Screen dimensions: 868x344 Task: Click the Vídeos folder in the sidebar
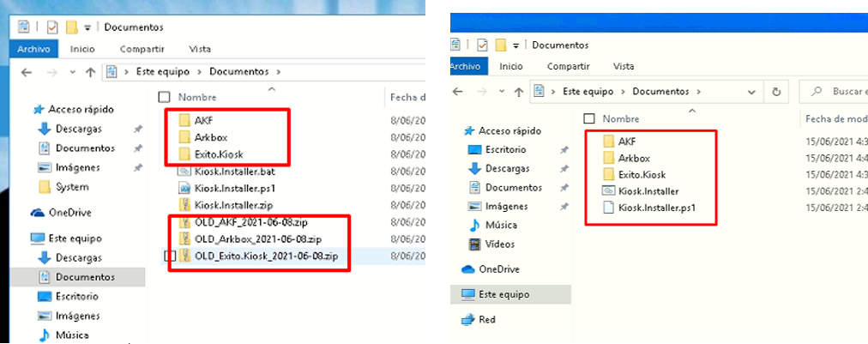(499, 244)
